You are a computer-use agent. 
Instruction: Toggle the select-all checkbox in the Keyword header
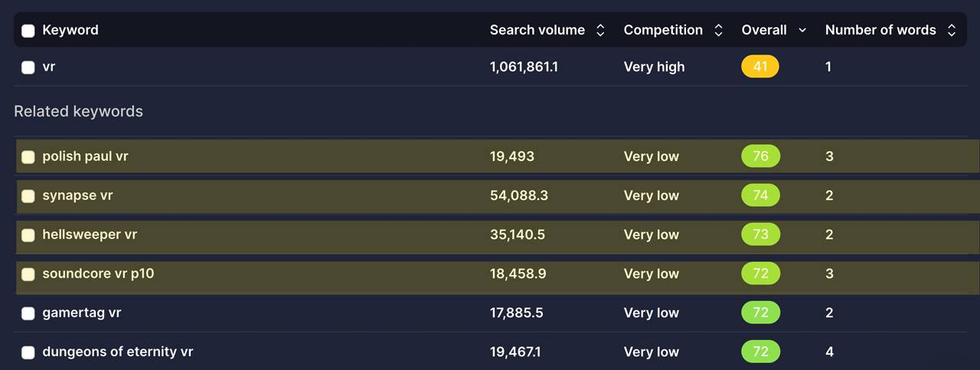click(x=28, y=31)
